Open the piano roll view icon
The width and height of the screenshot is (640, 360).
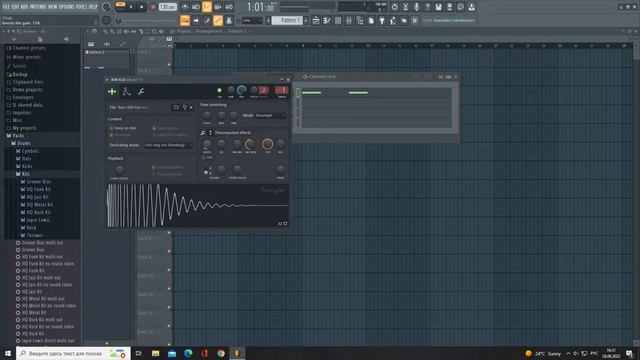[327, 20]
